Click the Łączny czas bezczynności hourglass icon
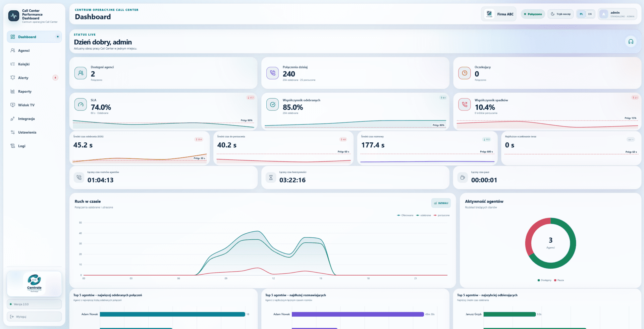Viewport: 644px width, 329px height. click(x=271, y=177)
